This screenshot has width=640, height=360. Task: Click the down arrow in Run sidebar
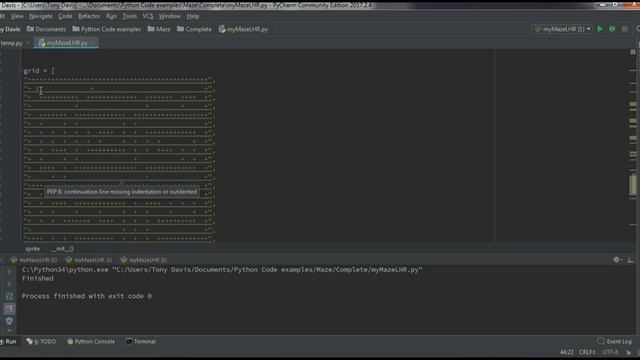(9, 284)
